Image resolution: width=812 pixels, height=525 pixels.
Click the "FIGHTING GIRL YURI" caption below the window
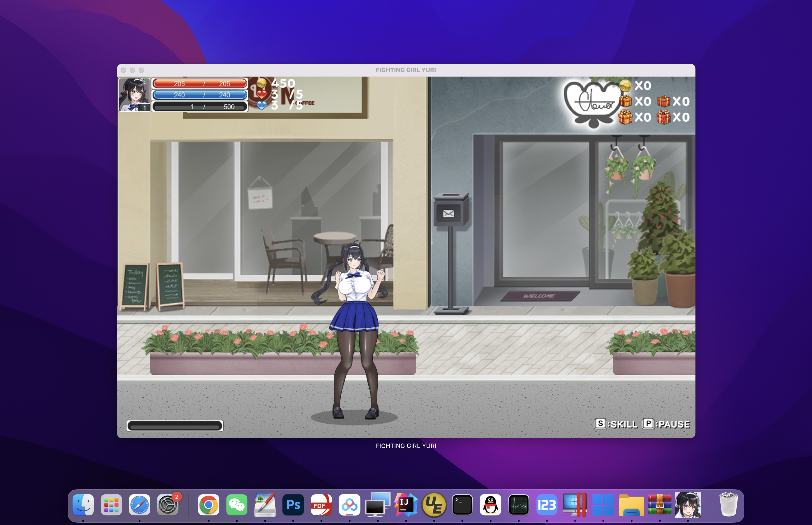(x=406, y=446)
